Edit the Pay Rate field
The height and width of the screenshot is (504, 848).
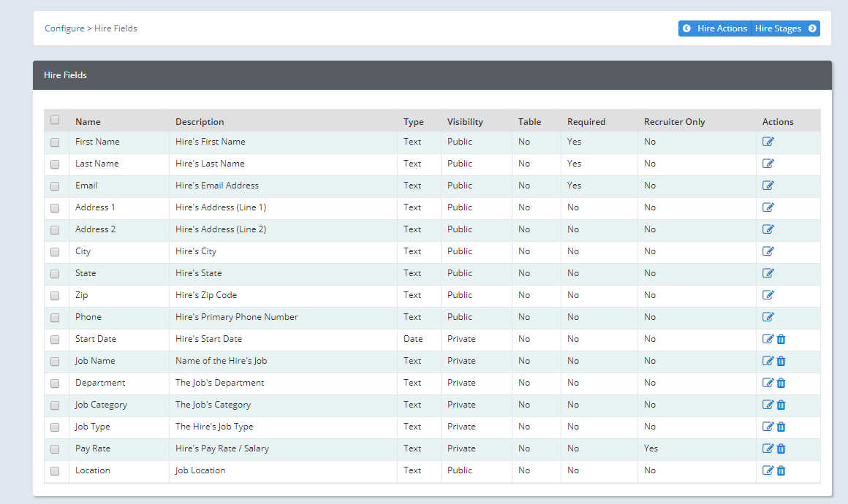coord(768,448)
